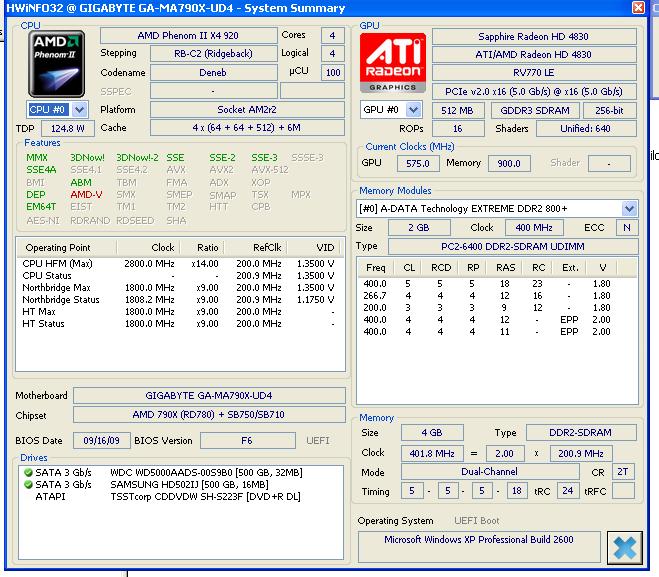Click the Deneb codename field
The height and width of the screenshot is (577, 659).
(x=214, y=73)
